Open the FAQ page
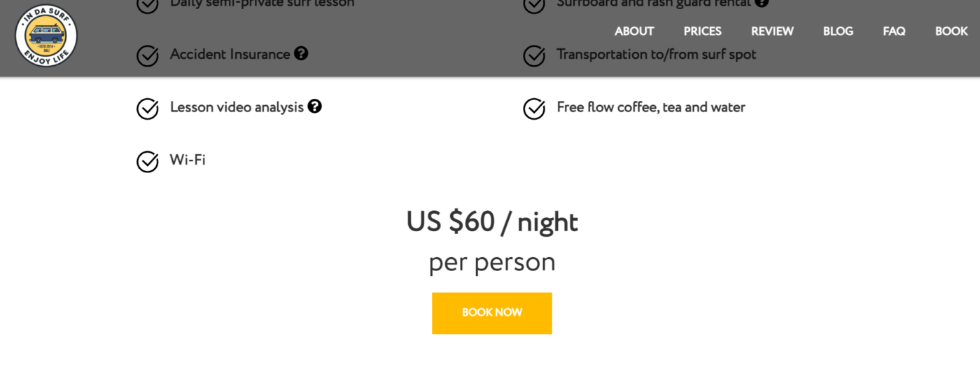This screenshot has height=365, width=980. pyautogui.click(x=894, y=32)
